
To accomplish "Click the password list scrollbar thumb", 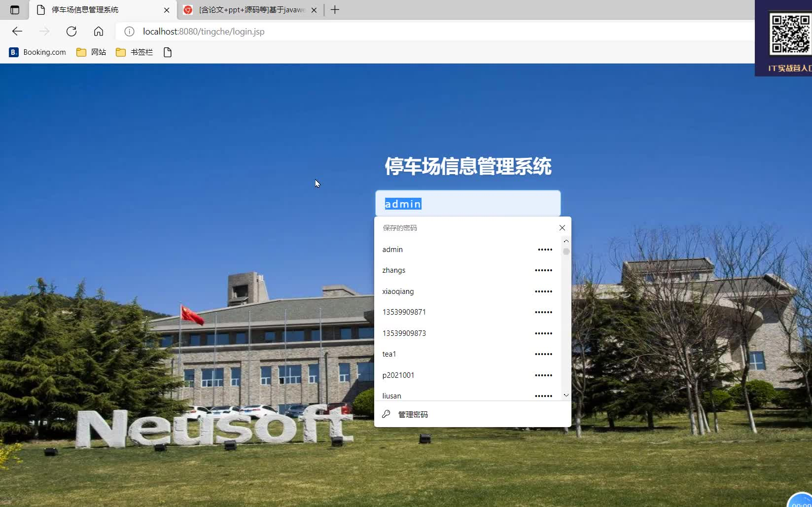I will 566,252.
